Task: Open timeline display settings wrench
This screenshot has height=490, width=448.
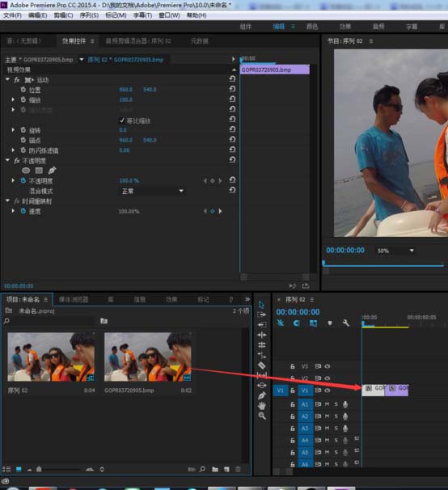Action: click(346, 323)
